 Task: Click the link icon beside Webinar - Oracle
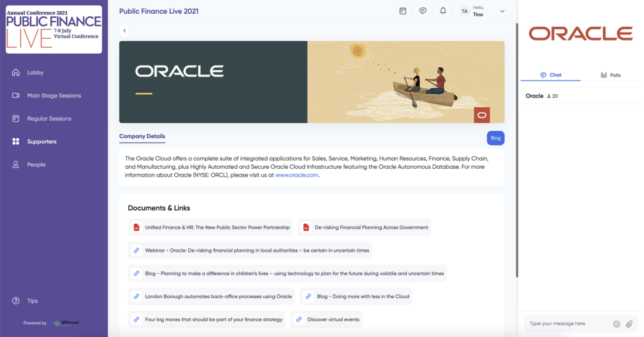pyautogui.click(x=136, y=250)
